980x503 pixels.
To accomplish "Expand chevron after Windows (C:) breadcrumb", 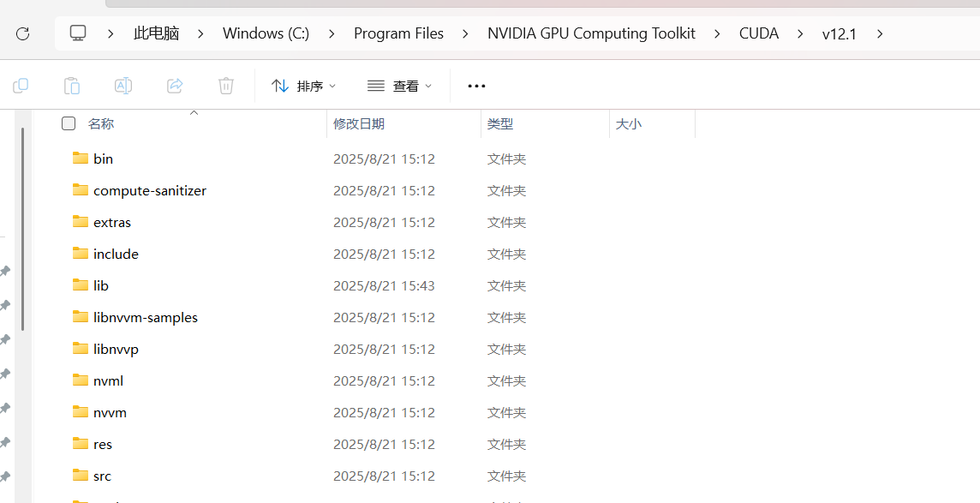I will point(332,33).
